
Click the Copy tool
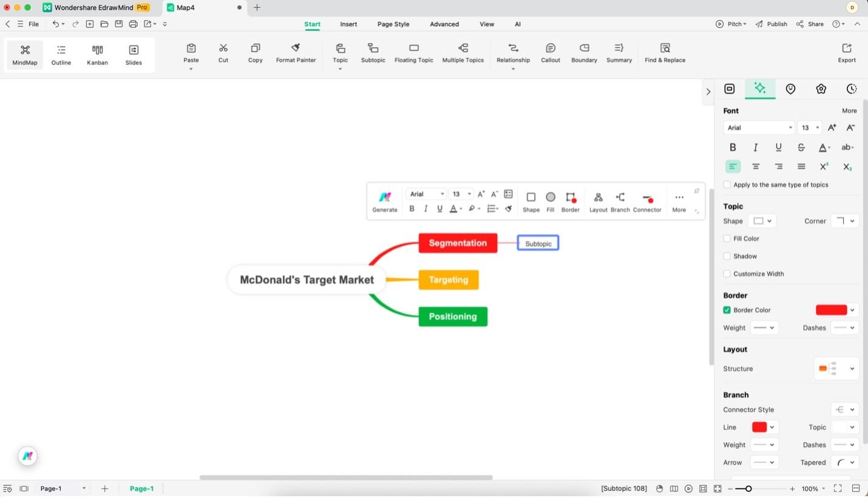(x=256, y=53)
